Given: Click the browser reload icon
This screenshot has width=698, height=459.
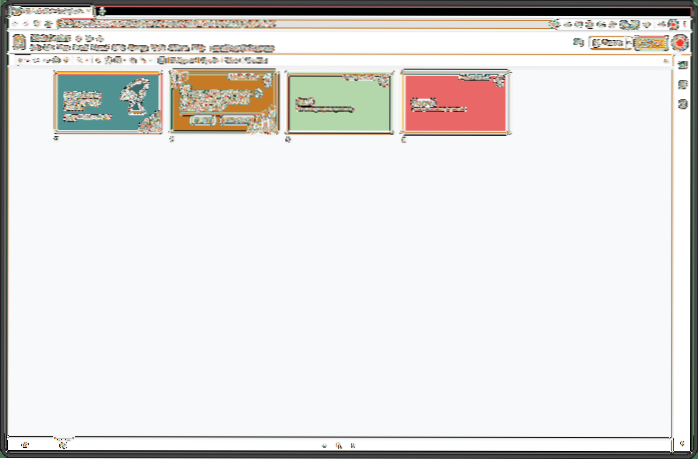Looking at the screenshot, I should (x=37, y=24).
